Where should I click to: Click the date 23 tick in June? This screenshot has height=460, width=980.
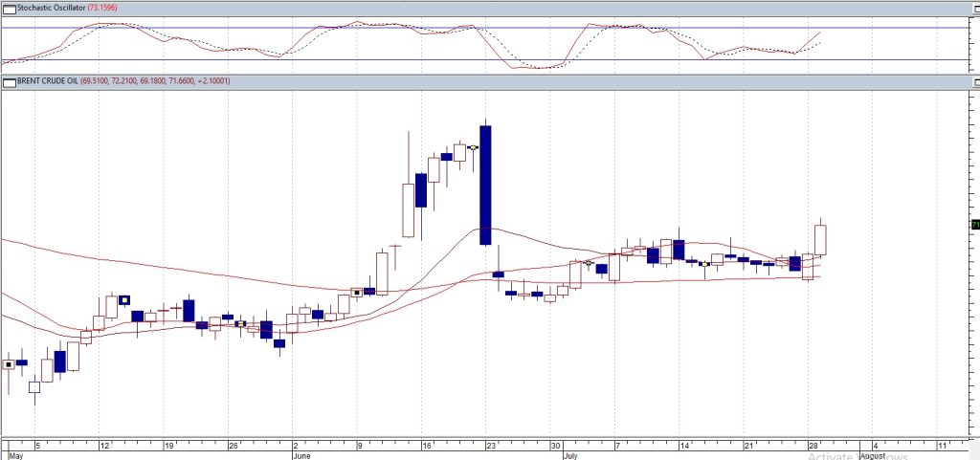(x=489, y=446)
